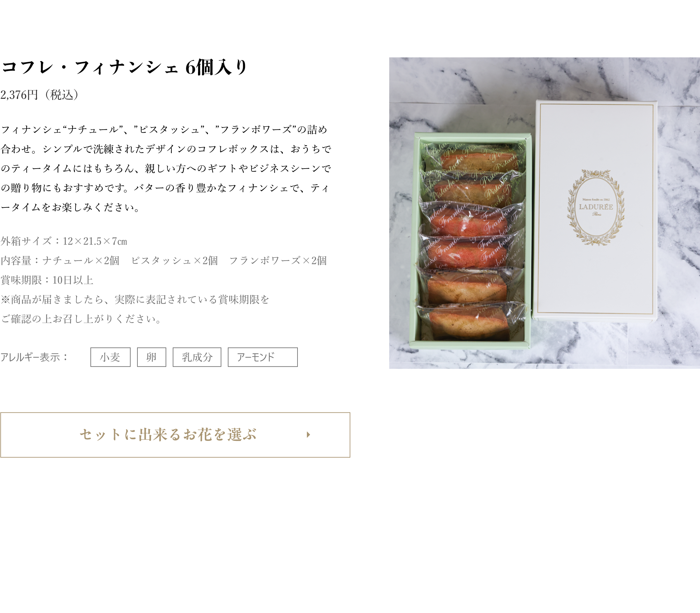Click the 外箱サイズ dimensions line
Viewport: 700px width, 613px height.
(64, 241)
